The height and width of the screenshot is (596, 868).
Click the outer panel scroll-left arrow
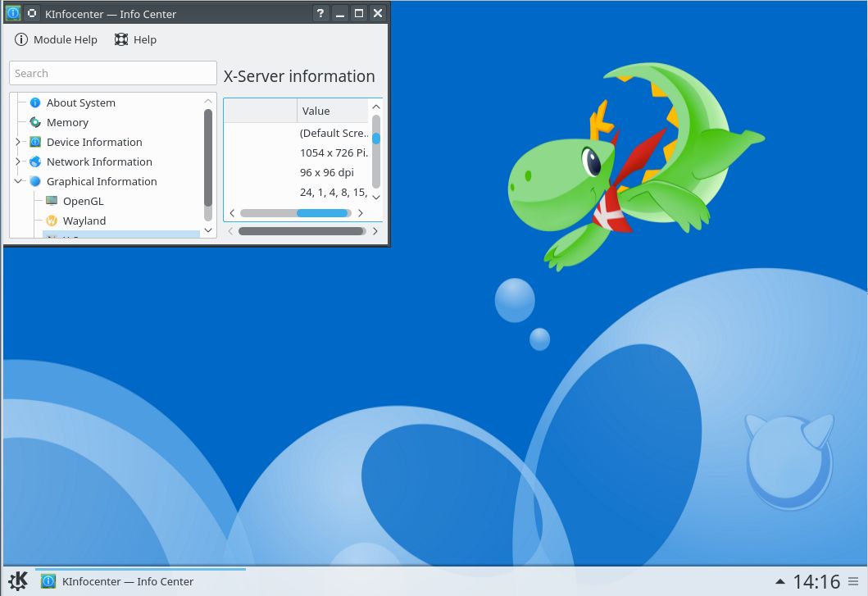coord(230,231)
